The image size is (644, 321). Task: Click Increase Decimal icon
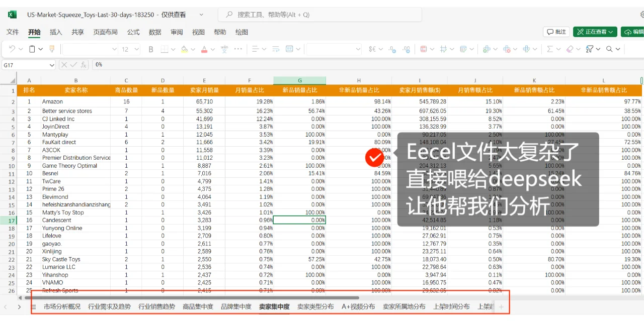(407, 49)
